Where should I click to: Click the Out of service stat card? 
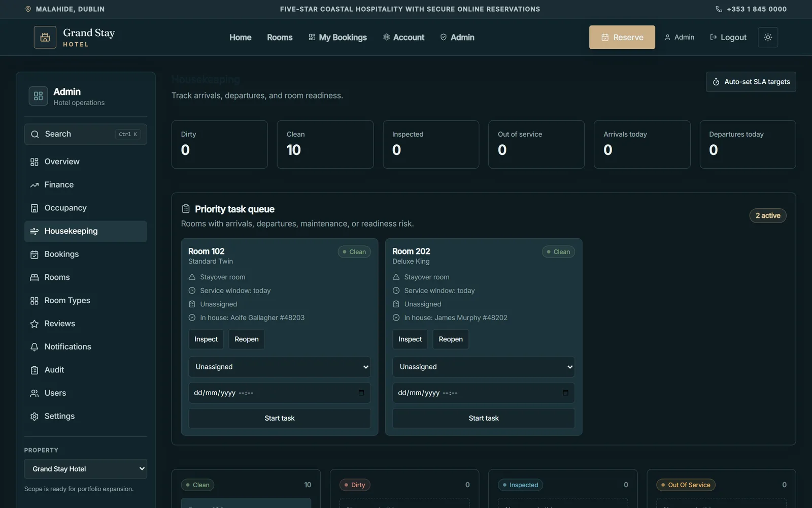click(x=536, y=144)
